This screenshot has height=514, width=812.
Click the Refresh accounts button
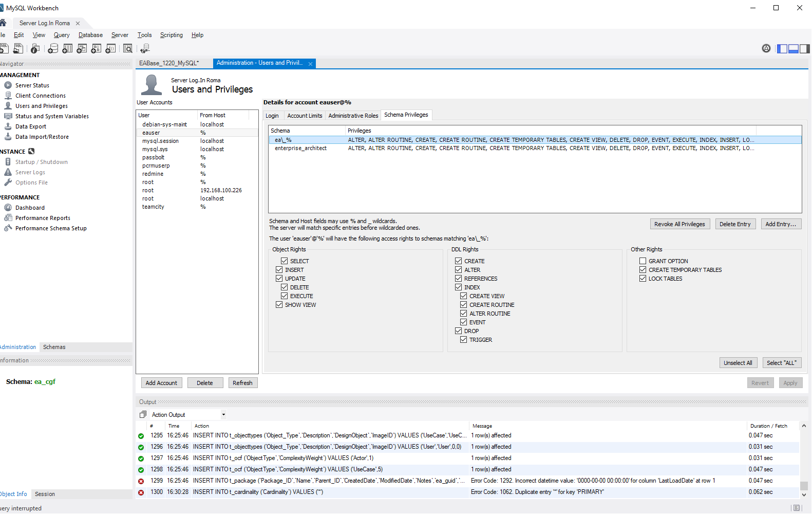point(242,383)
